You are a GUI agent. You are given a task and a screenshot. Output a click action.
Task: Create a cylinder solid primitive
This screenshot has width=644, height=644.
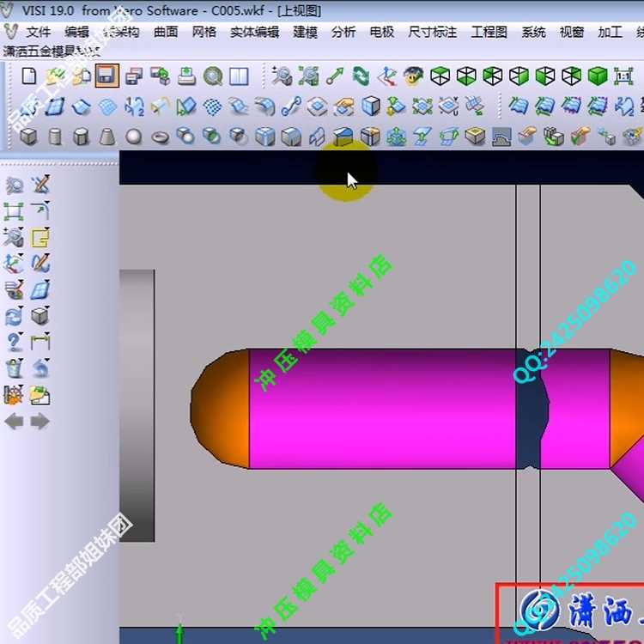55,137
